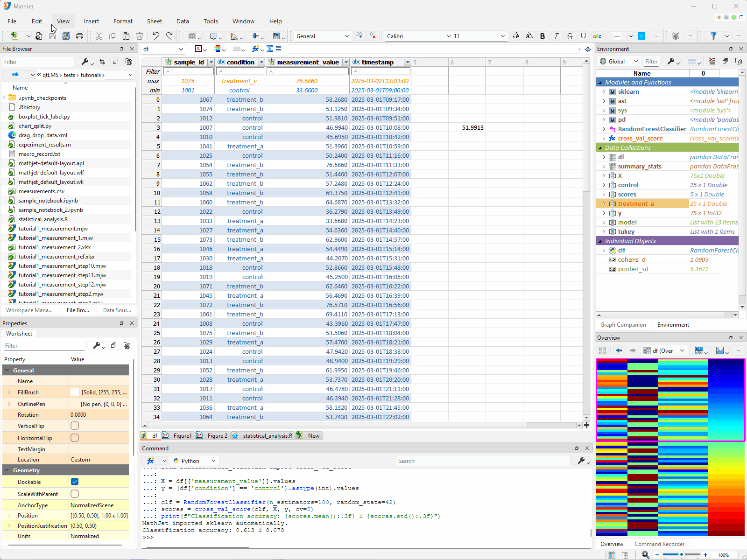Image resolution: width=747 pixels, height=560 pixels.
Task: Enable the ScaleWithParent checkbox
Action: click(x=75, y=494)
